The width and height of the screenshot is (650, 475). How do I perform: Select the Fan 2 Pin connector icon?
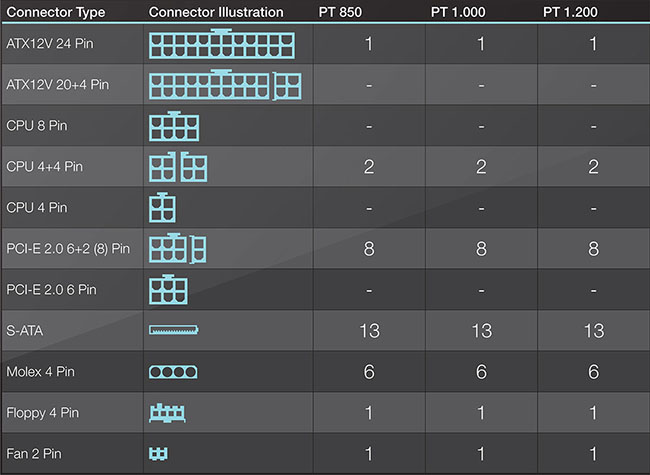pos(158,453)
